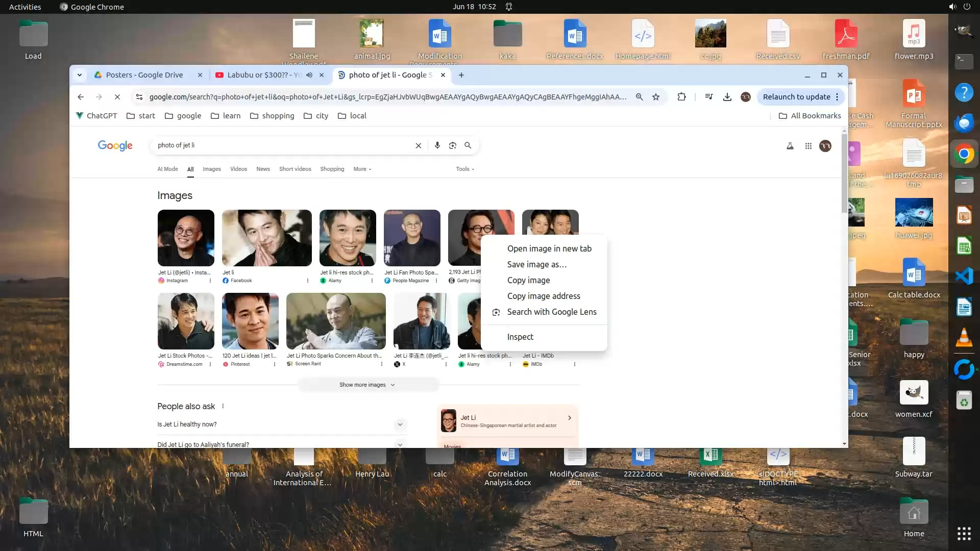
Task: Open the Search Labs flask icon
Action: point(790,146)
